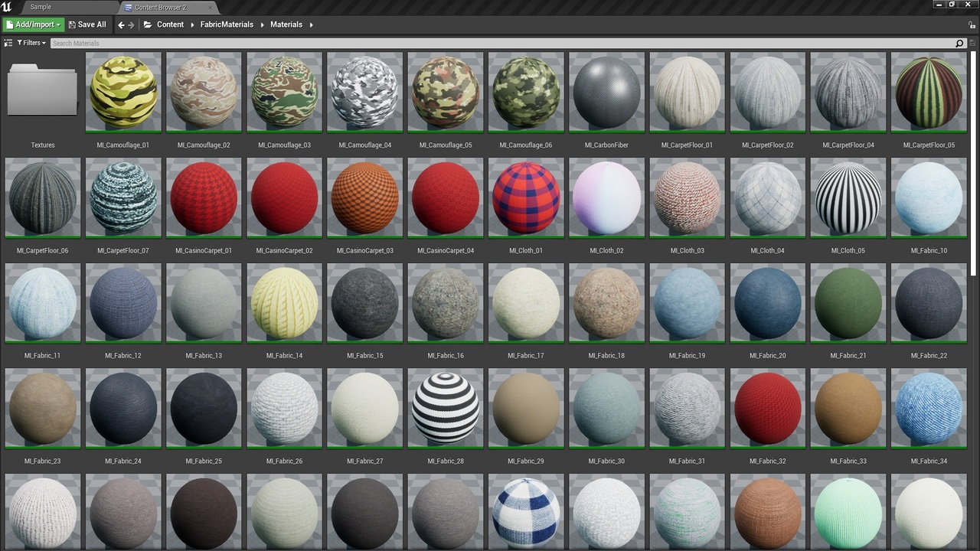Click the Unreal Engine logo in the corner
The height and width of the screenshot is (551, 980).
point(8,6)
